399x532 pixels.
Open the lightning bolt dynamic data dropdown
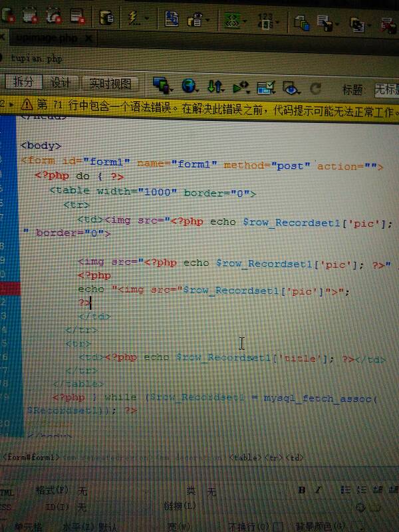(146, 19)
